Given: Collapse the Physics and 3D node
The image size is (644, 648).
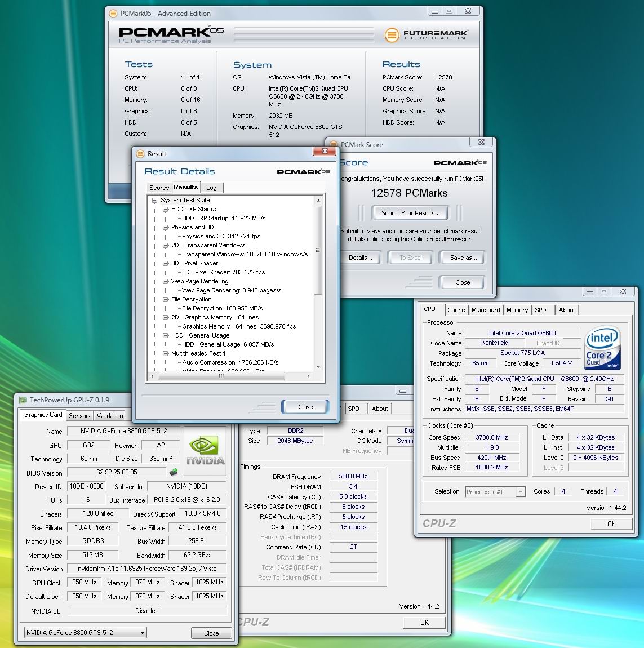Looking at the screenshot, I should click(165, 227).
